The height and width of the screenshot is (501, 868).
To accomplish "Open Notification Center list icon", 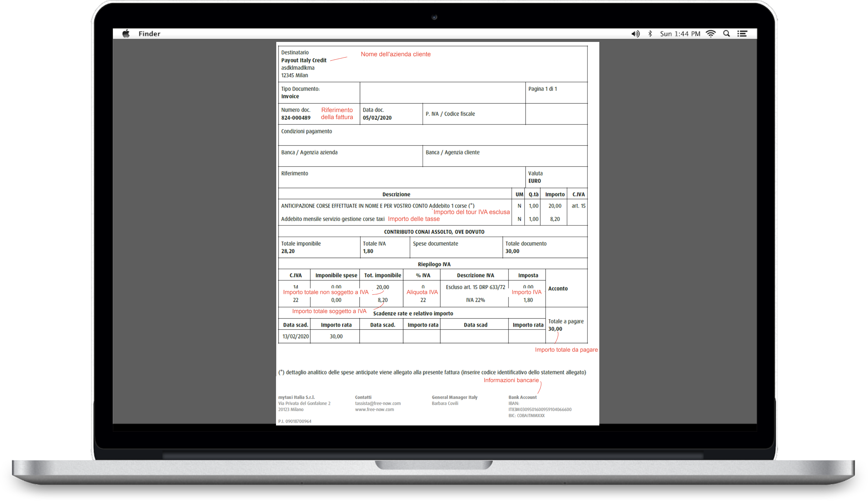I will pyautogui.click(x=742, y=34).
